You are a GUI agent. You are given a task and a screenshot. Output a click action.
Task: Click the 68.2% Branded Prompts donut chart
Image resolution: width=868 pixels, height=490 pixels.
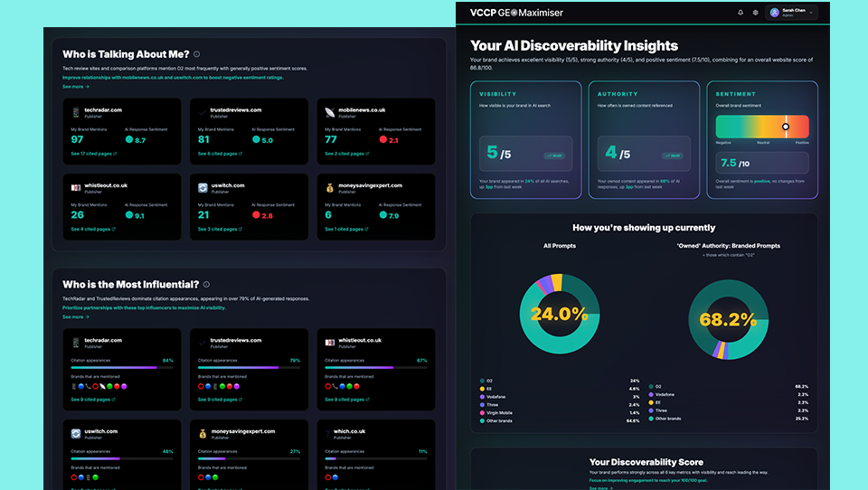728,319
